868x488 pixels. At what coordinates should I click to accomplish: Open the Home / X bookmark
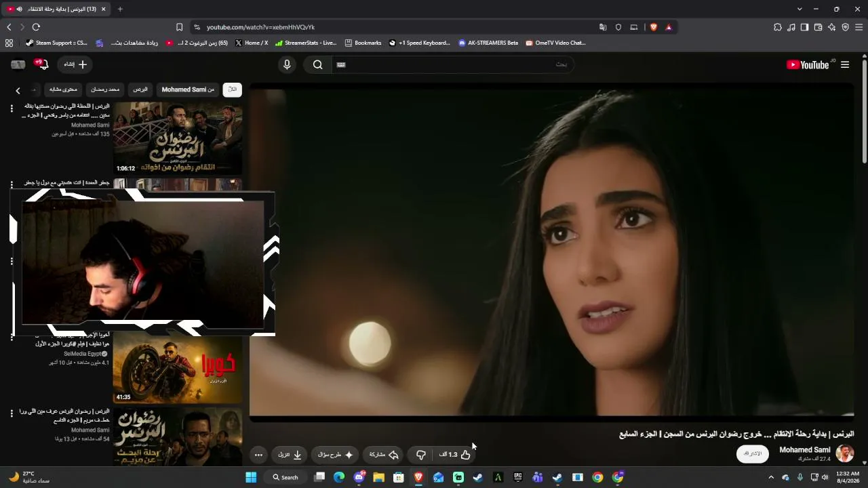[251, 43]
